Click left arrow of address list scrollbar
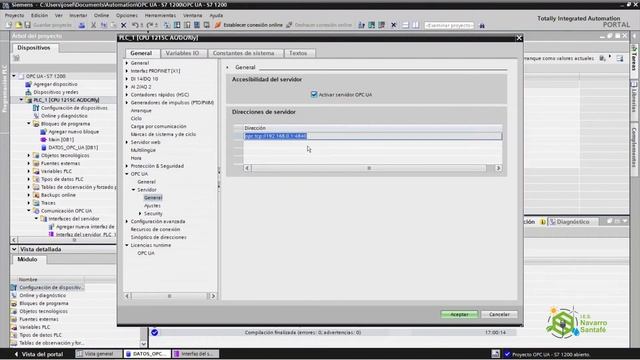 pyautogui.click(x=247, y=168)
